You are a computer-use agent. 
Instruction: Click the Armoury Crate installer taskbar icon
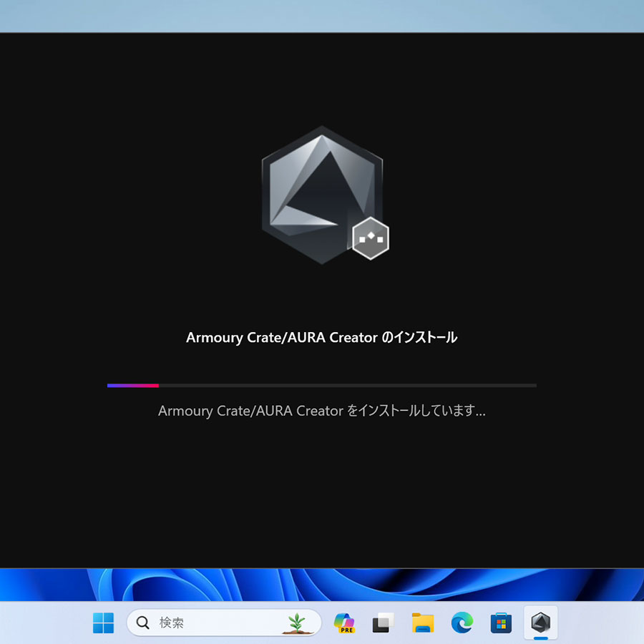click(x=540, y=623)
